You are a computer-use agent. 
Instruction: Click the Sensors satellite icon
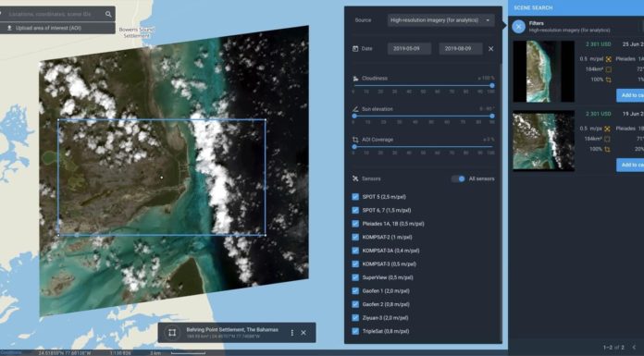coord(355,179)
